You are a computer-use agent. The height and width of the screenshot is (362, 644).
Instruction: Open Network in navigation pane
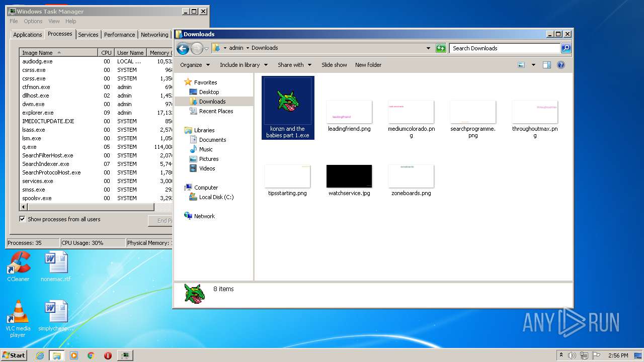pyautogui.click(x=204, y=216)
